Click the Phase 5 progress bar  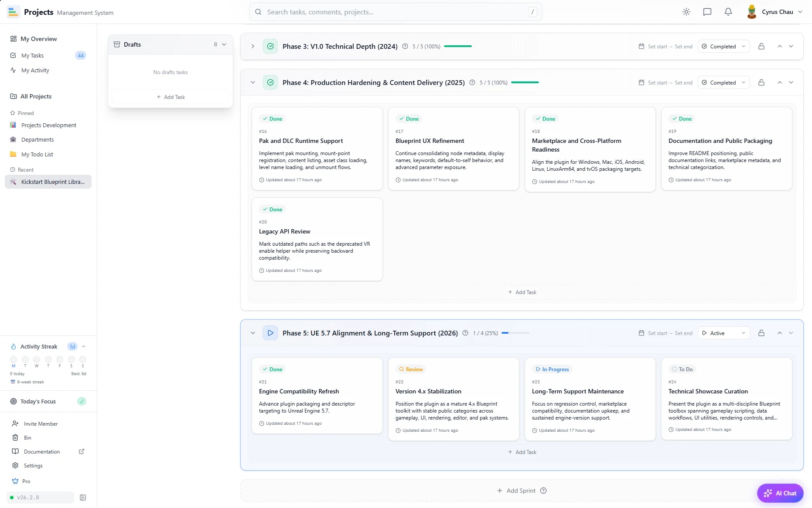click(x=515, y=333)
